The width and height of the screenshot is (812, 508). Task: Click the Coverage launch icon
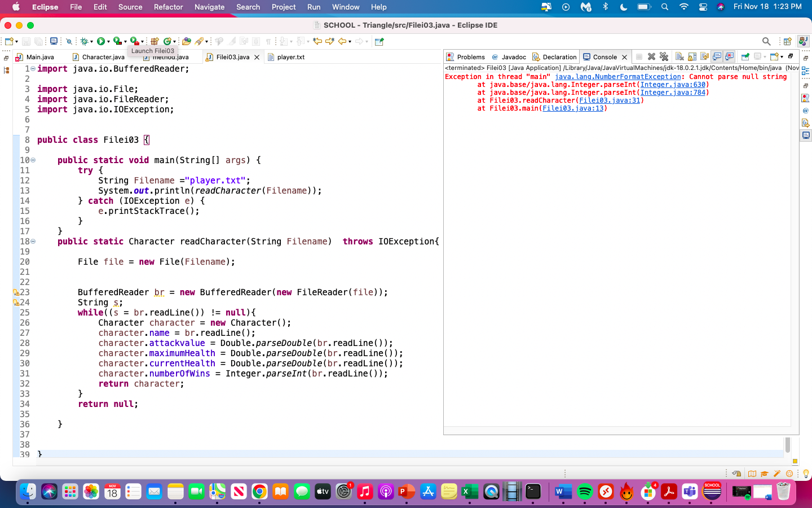pyautogui.click(x=117, y=41)
